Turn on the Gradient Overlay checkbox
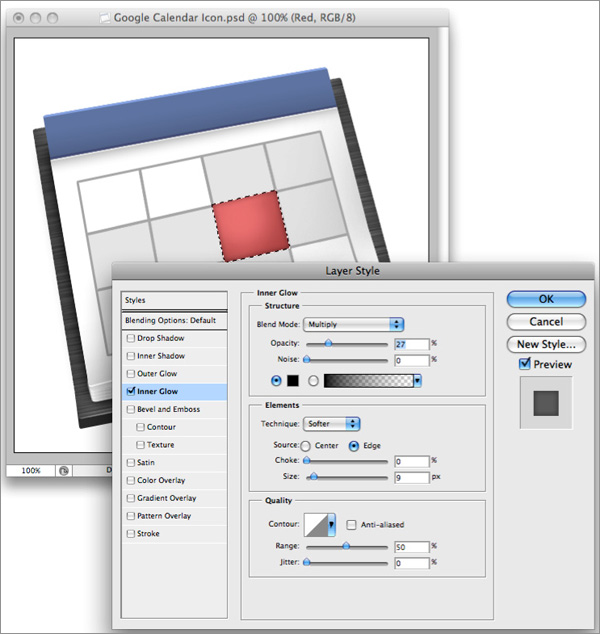Viewport: 600px width, 634px height. pyautogui.click(x=131, y=498)
